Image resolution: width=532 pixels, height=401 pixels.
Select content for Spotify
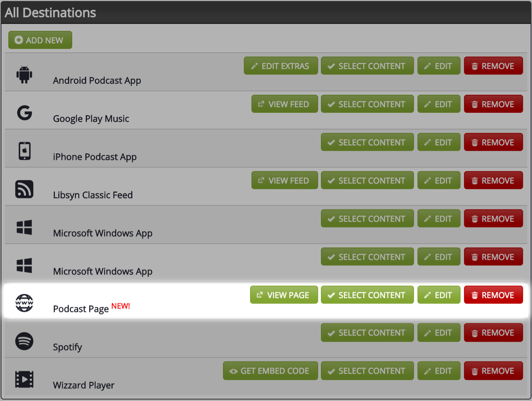367,332
